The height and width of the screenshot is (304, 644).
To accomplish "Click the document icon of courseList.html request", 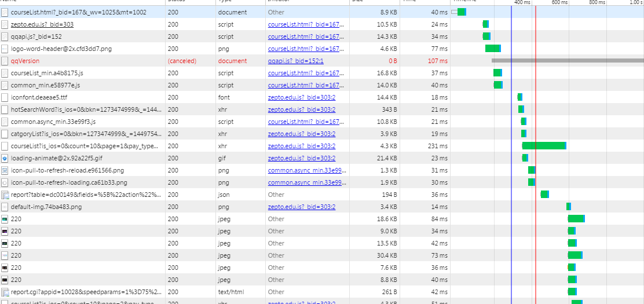I will tap(5, 12).
